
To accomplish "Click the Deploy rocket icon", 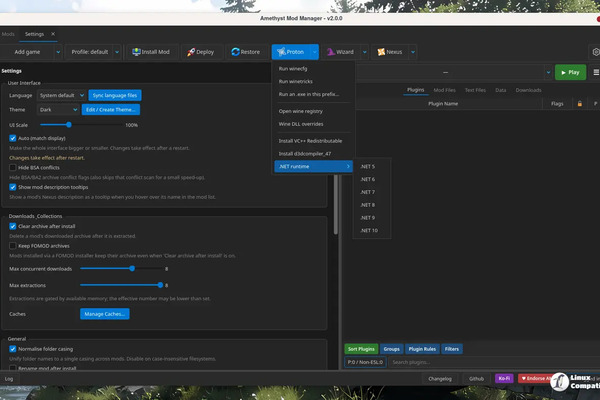I will coord(191,52).
